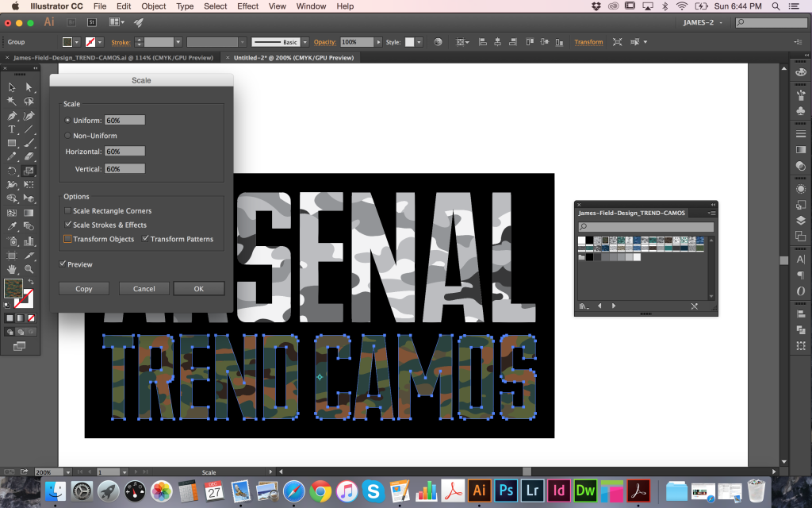Open the zoom level 200% dropdown
The height and width of the screenshot is (508, 812).
[x=68, y=472]
